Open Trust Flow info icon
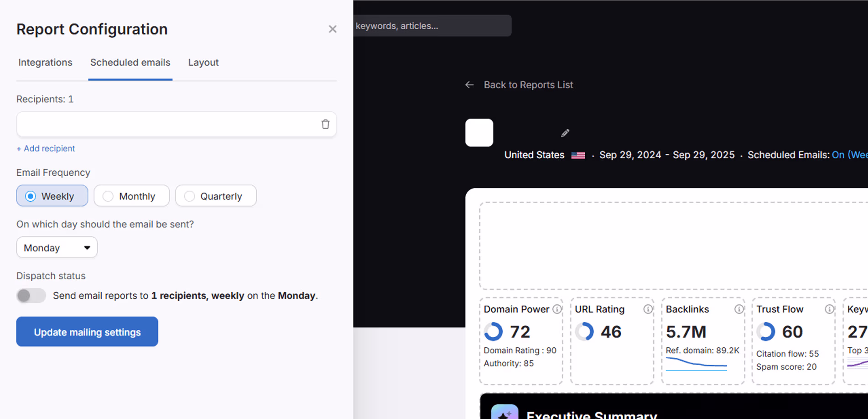The width and height of the screenshot is (868, 419). [x=829, y=309]
